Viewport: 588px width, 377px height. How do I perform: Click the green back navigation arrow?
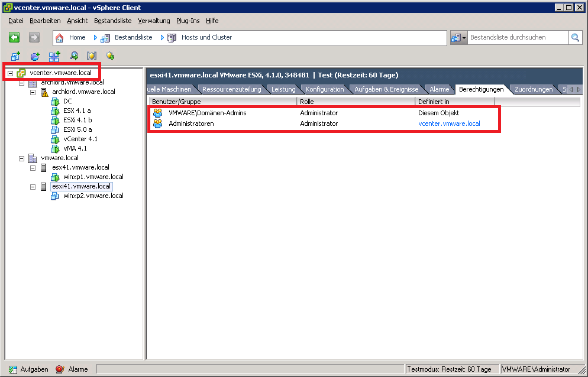point(15,37)
